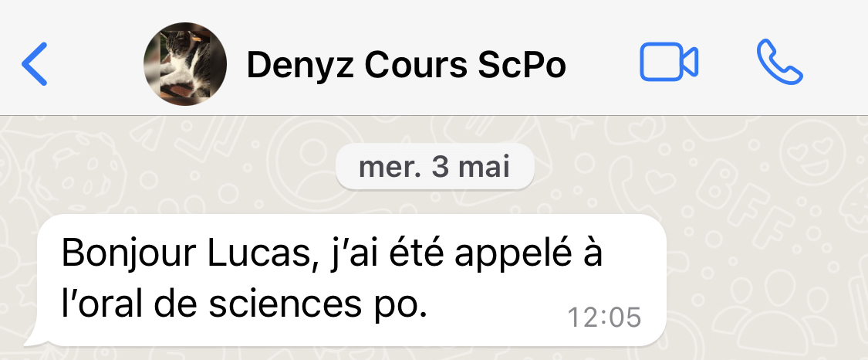868x360 pixels.
Task: Click the words sciences po in the message
Action: (x=318, y=304)
